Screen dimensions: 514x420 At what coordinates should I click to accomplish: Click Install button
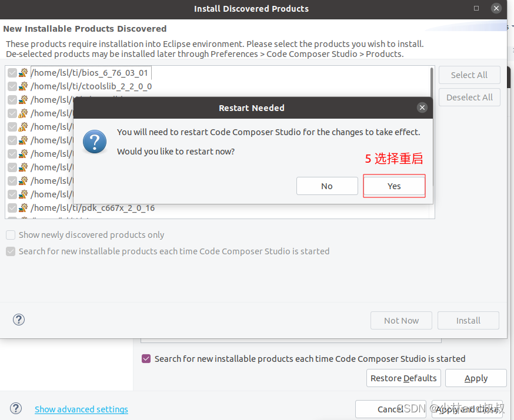point(468,321)
